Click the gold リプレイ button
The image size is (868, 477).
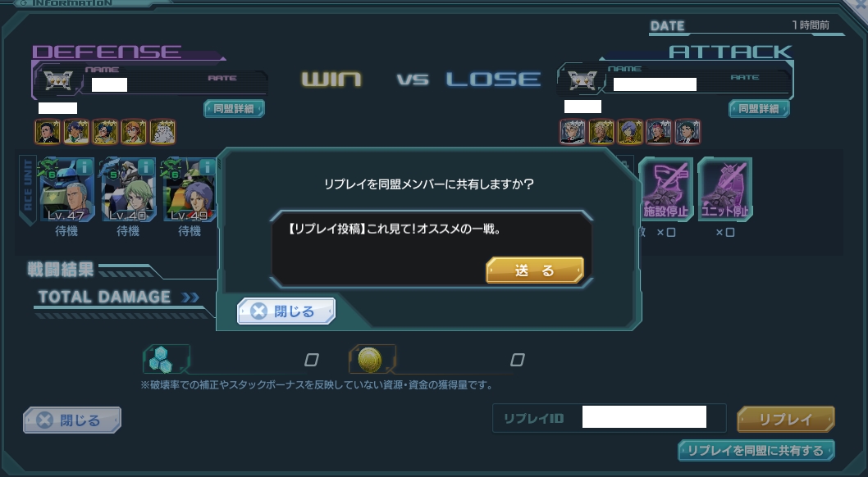[785, 420]
